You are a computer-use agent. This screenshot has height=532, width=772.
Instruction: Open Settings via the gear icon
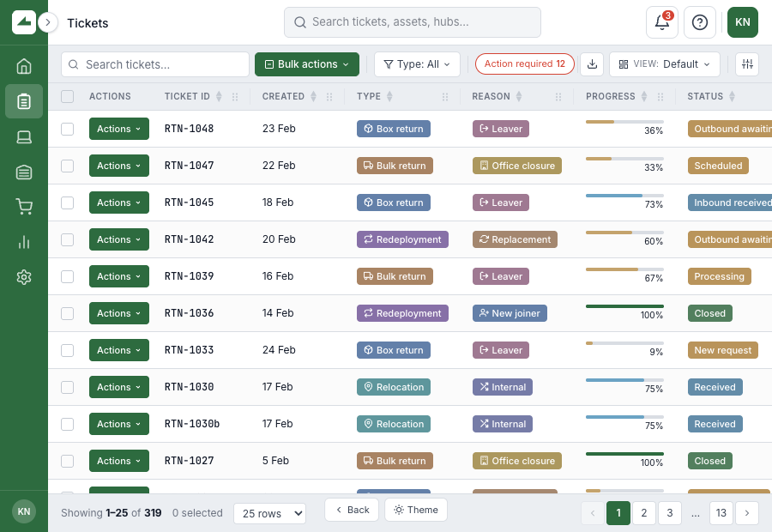(23, 276)
